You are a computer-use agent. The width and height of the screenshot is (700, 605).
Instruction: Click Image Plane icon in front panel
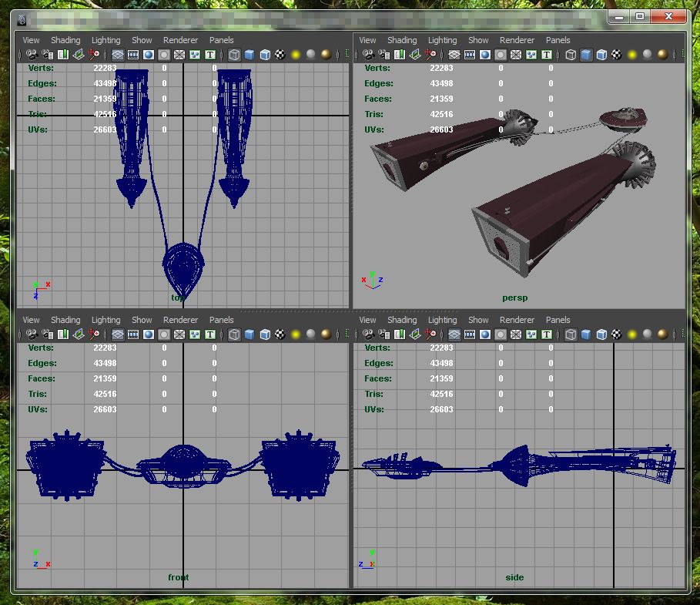click(79, 334)
